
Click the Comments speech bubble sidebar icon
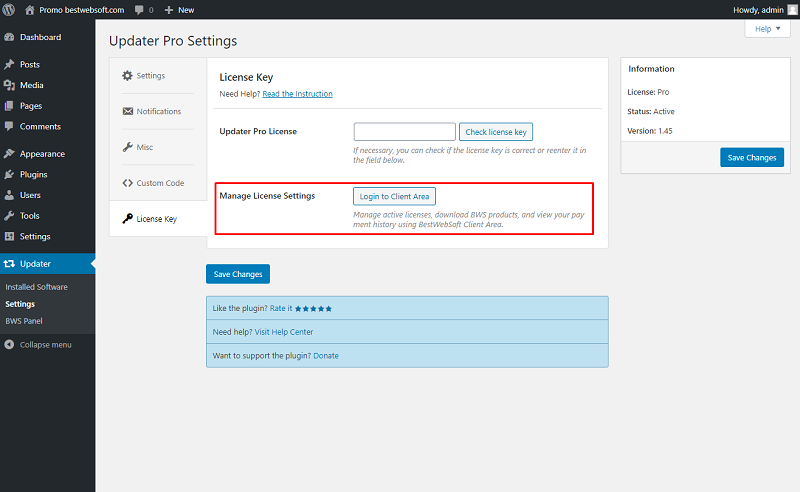9,126
